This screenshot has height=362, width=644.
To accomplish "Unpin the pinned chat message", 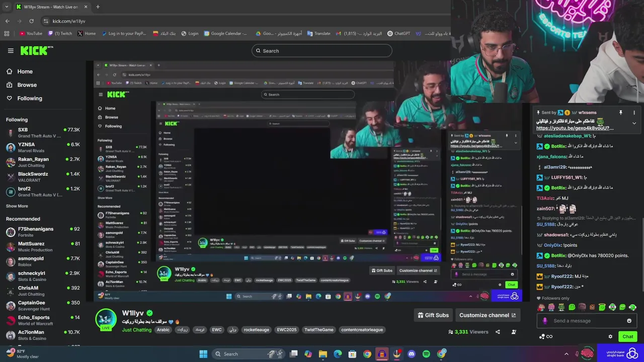I will (620, 113).
